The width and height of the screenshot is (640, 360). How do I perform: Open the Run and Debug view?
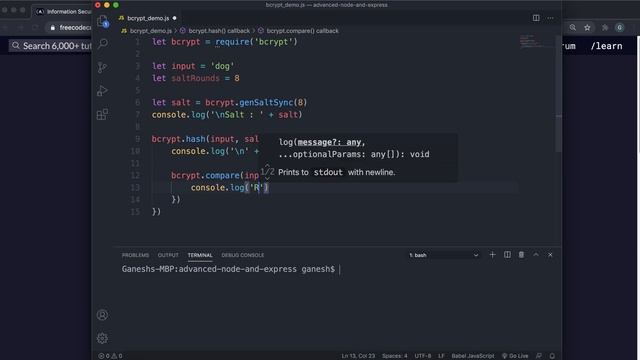[x=102, y=90]
